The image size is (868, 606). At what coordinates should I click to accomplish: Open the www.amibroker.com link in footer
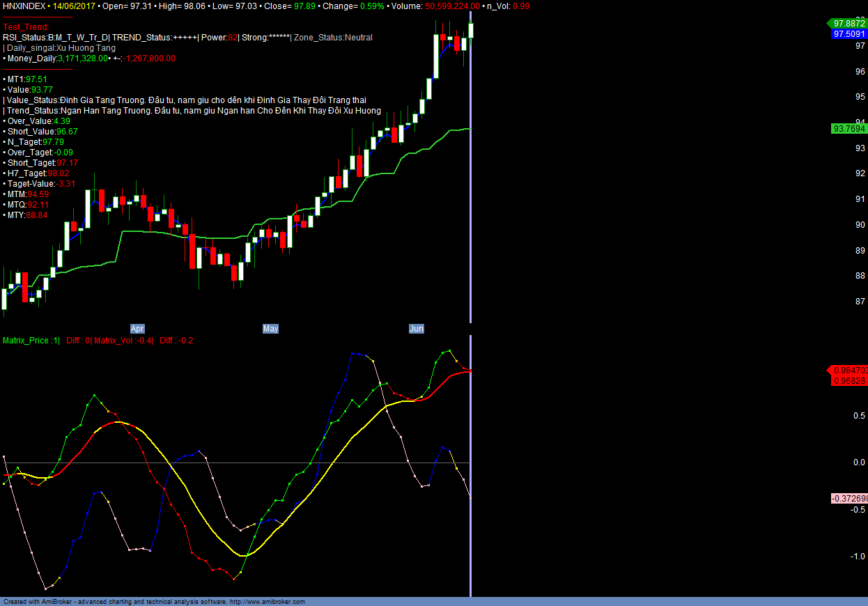(x=267, y=602)
